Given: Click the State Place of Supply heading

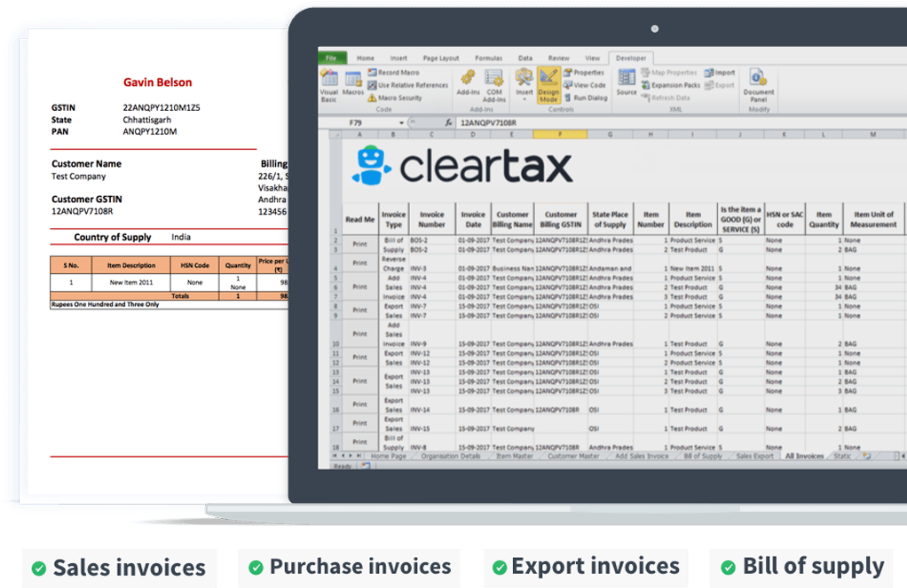Looking at the screenshot, I should pos(611,219).
